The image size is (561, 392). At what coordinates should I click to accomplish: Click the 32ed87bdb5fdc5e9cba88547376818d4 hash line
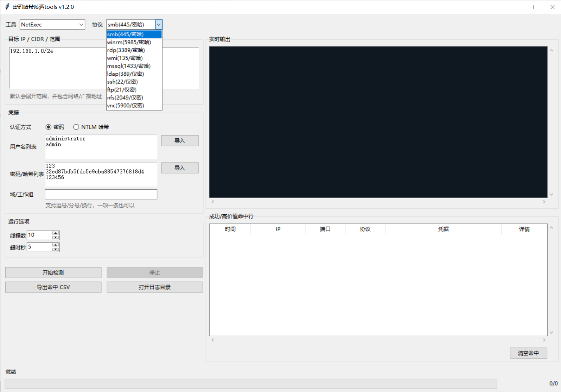tap(95, 172)
